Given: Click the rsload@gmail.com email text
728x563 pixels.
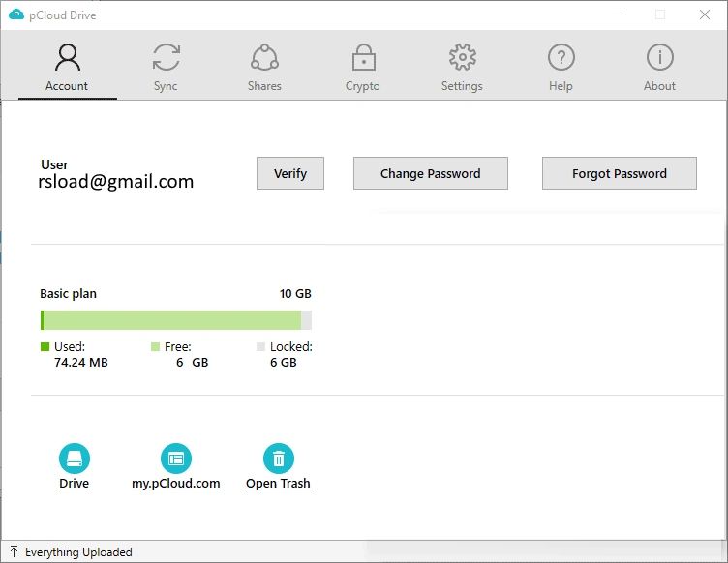Looking at the screenshot, I should coord(115,181).
